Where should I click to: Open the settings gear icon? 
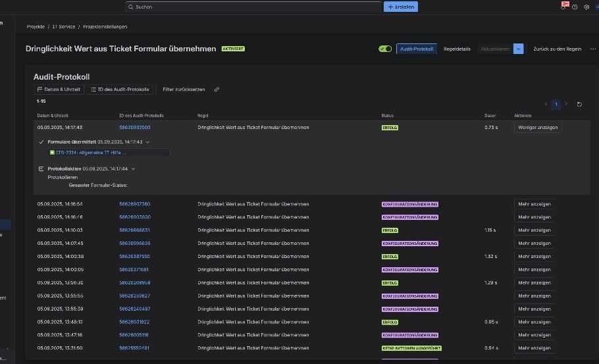[x=586, y=7]
